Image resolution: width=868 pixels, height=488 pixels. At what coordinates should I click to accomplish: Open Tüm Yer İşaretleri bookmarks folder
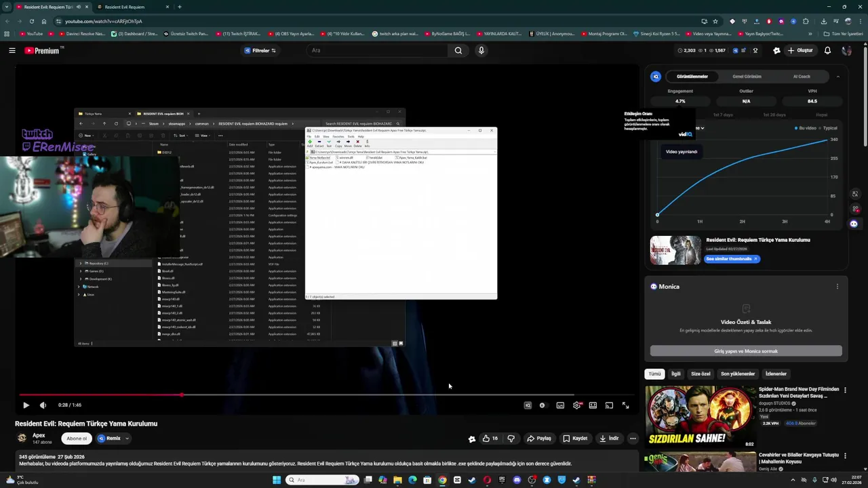point(843,34)
